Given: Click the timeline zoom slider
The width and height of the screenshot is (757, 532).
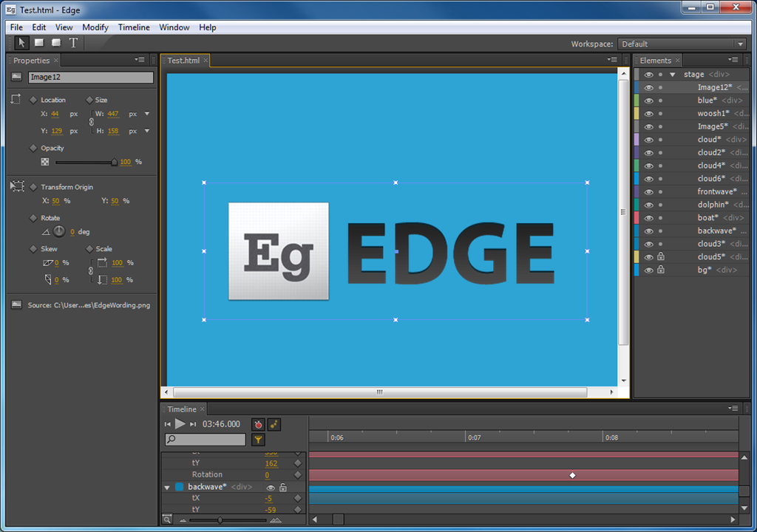Looking at the screenshot, I should (x=220, y=520).
